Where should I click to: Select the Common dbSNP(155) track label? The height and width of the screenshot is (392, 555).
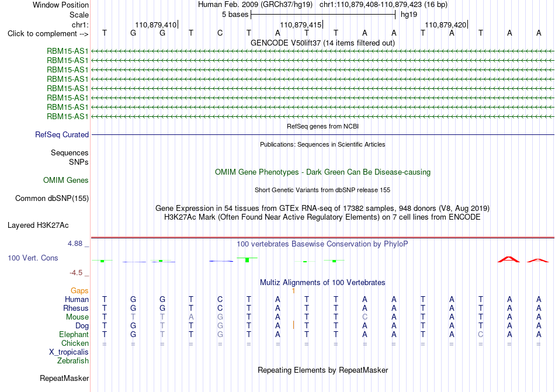(x=52, y=199)
